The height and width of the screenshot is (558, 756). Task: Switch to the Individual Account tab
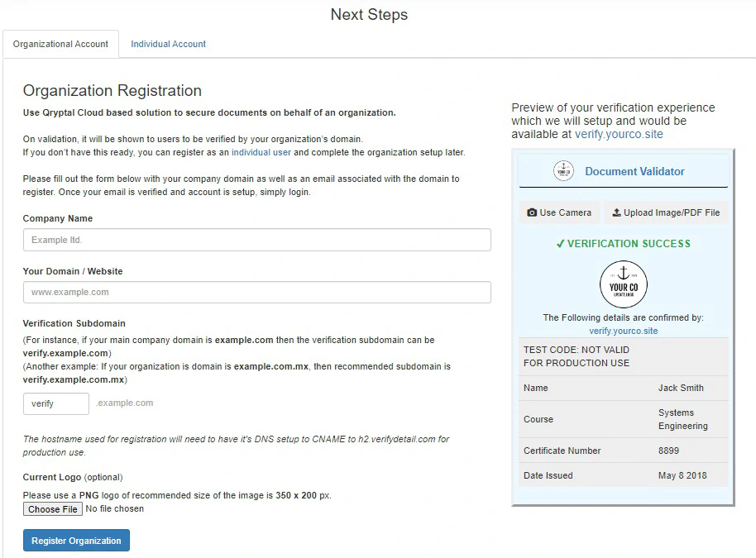tap(168, 44)
